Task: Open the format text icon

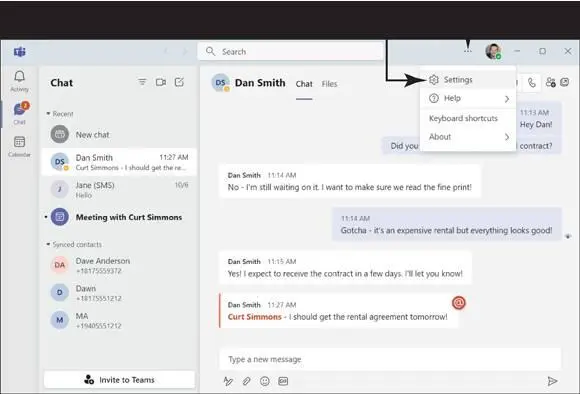Action: tap(228, 381)
